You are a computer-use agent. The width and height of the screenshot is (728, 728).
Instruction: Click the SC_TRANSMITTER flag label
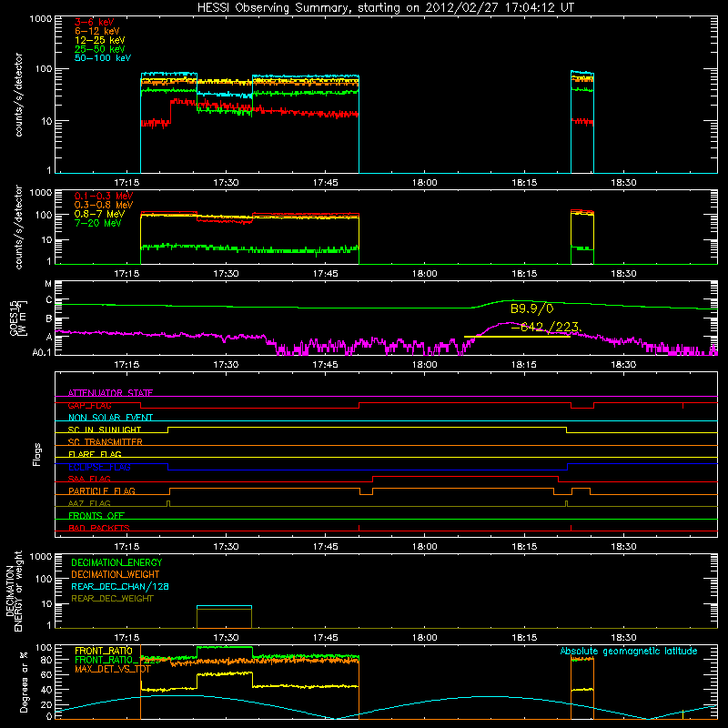tap(106, 442)
